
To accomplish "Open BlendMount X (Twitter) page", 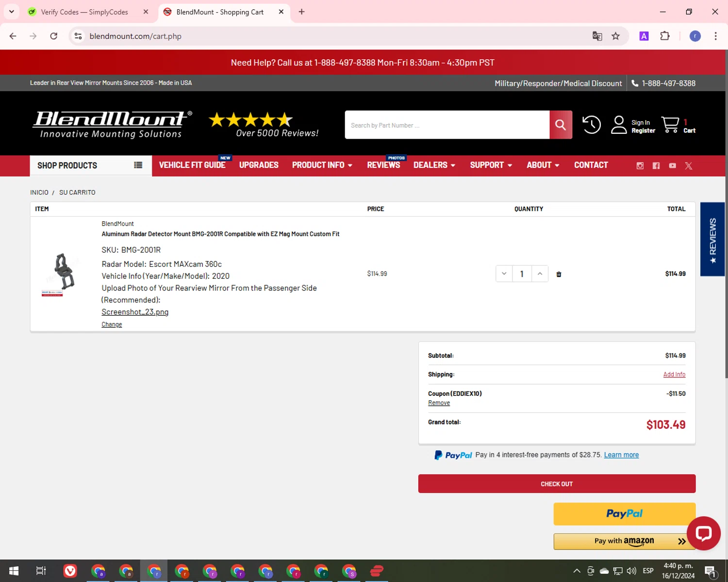I will (x=688, y=166).
